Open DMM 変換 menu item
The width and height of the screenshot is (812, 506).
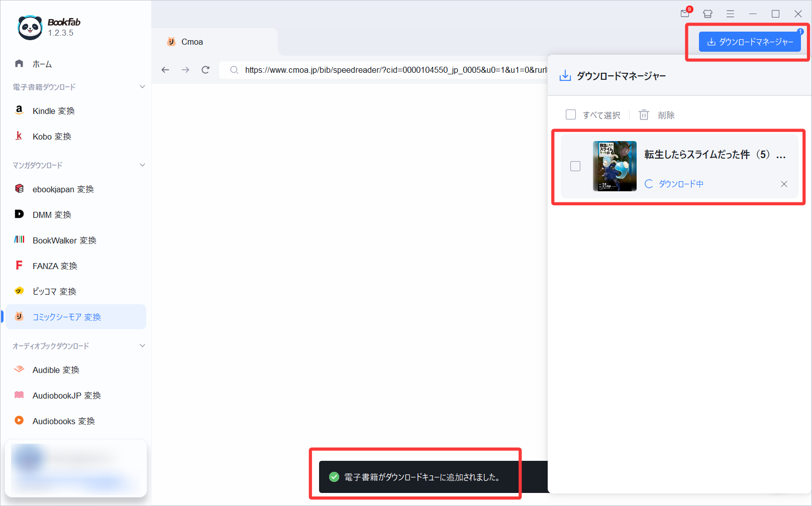click(75, 214)
